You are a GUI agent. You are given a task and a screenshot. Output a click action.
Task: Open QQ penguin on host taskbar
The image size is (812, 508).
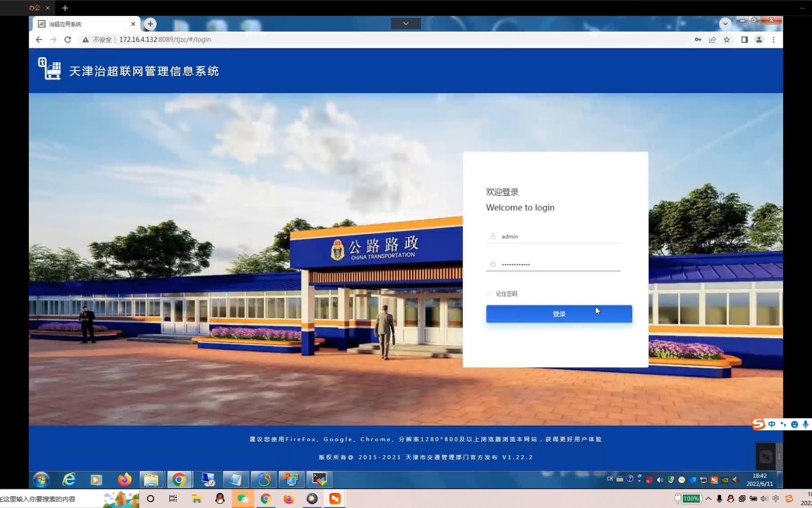pyautogui.click(x=220, y=499)
